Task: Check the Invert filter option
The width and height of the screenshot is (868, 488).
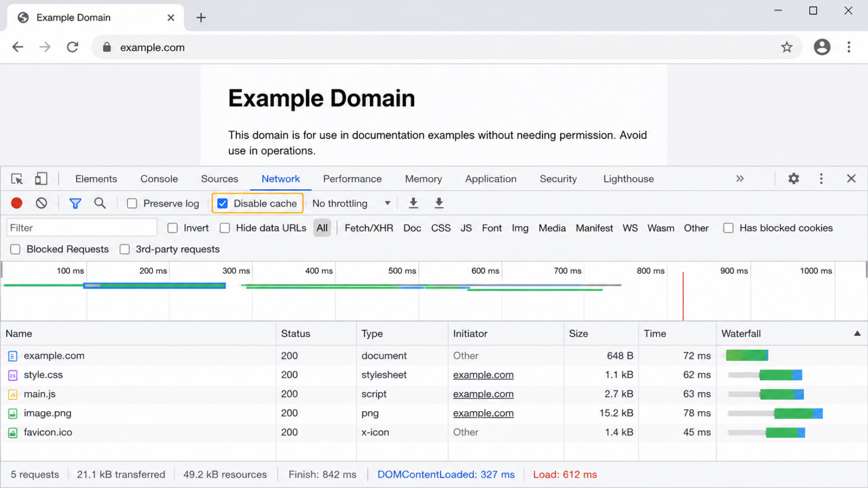Action: [172, 228]
